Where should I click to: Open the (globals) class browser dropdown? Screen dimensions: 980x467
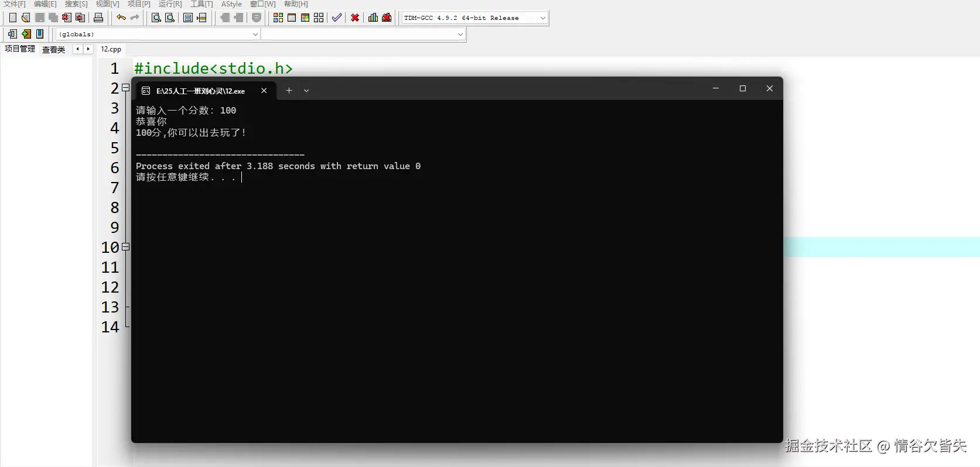click(x=158, y=34)
